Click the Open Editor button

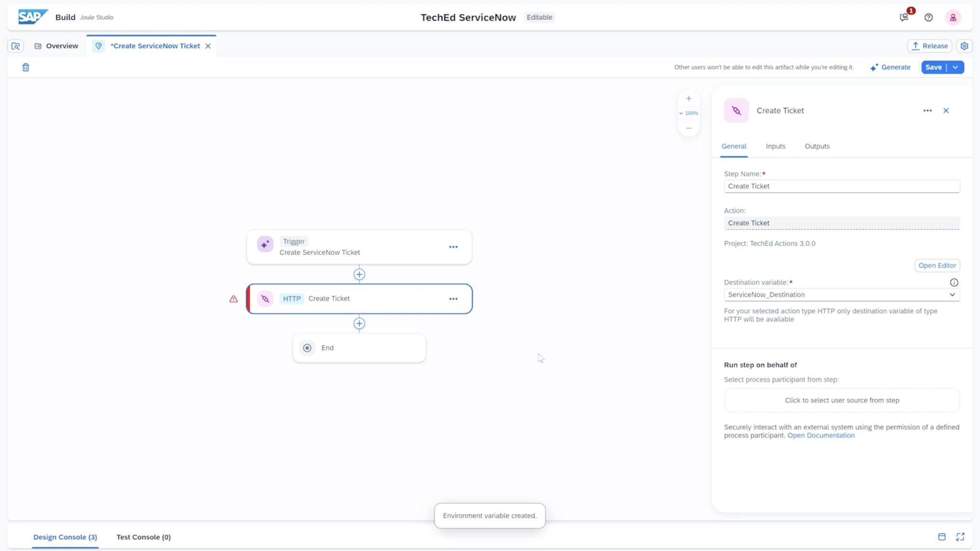coord(936,266)
